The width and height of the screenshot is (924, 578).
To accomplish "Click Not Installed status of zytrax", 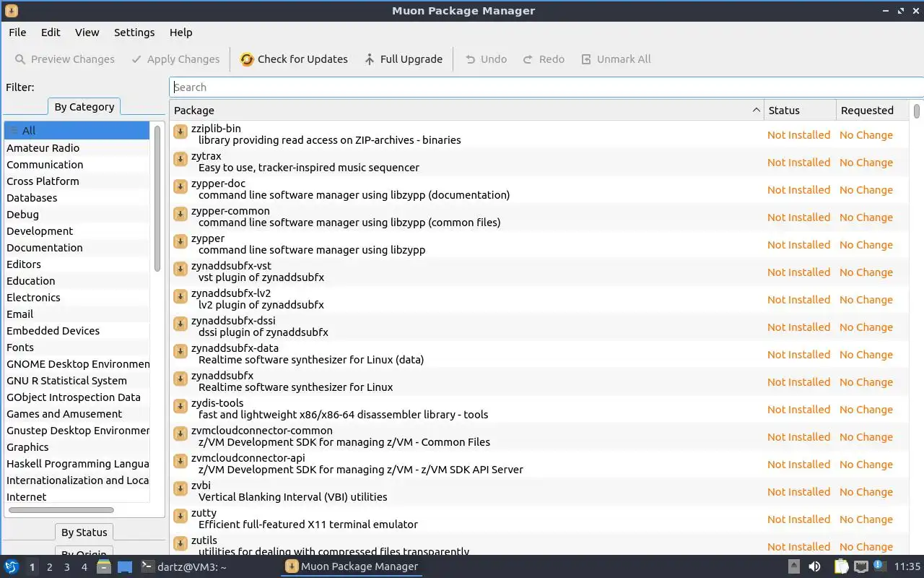I will [x=798, y=163].
